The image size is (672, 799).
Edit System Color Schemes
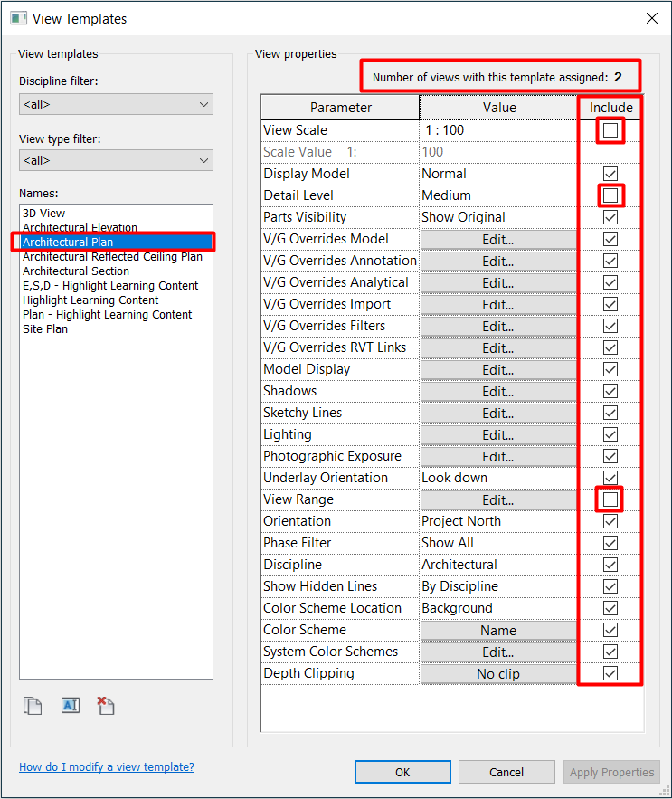[x=498, y=652]
